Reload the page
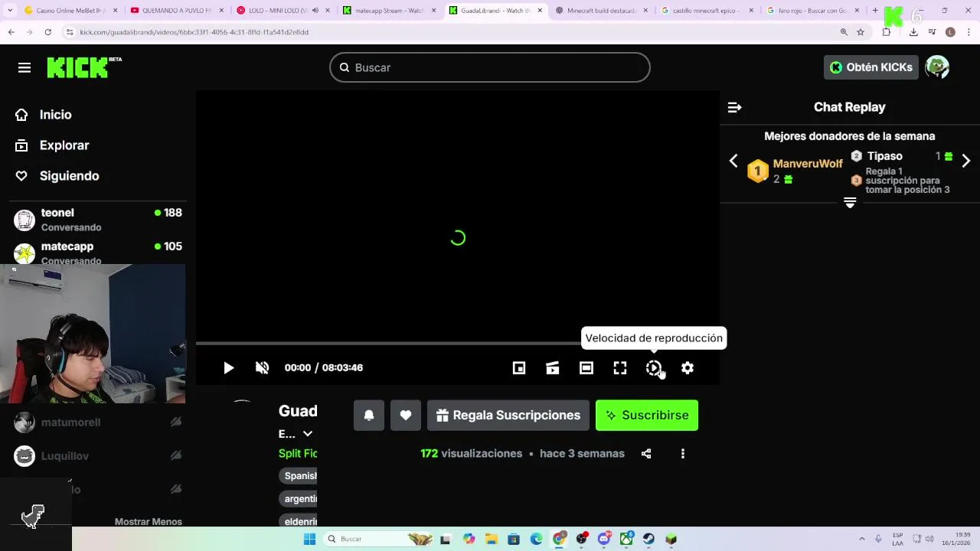Screen dimensions: 980x551 click(47, 32)
